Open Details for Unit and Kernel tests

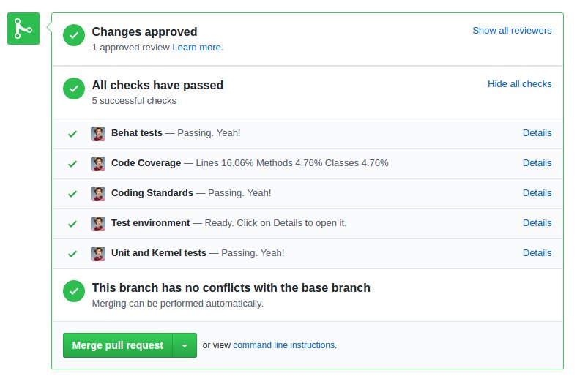tap(537, 253)
